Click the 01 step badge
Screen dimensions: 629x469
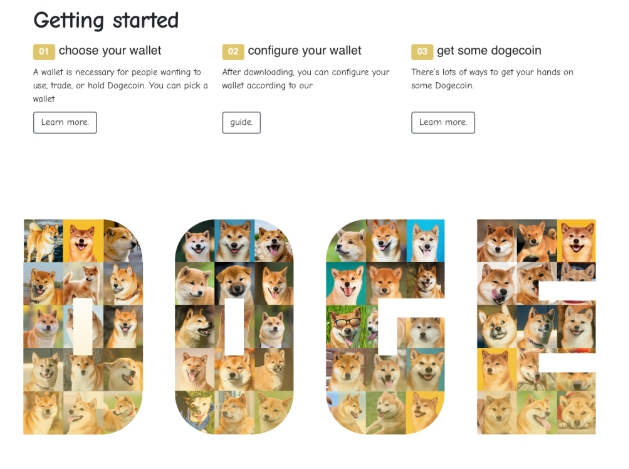pos(44,51)
